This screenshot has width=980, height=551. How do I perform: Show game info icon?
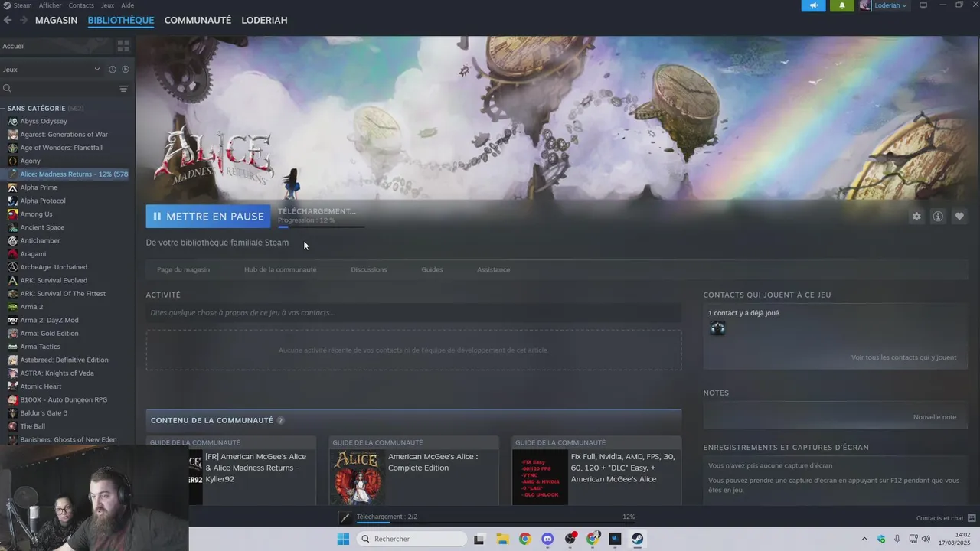coord(938,217)
